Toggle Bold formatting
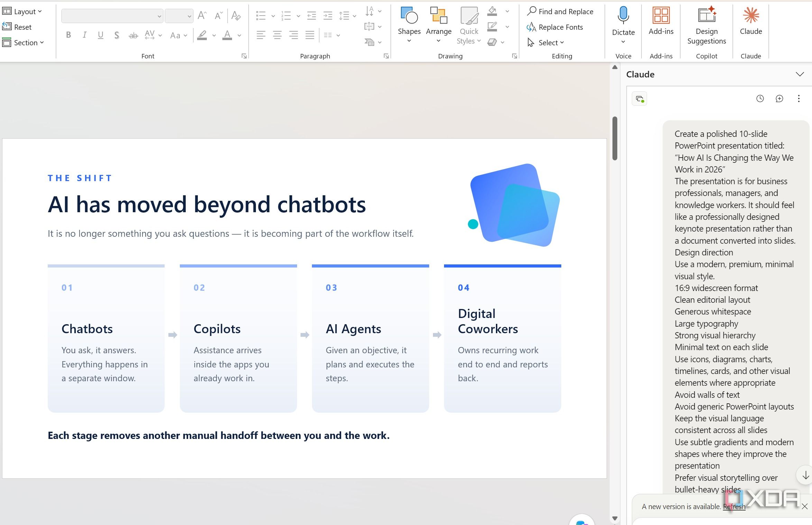Viewport: 812px width, 525px height. coord(68,35)
